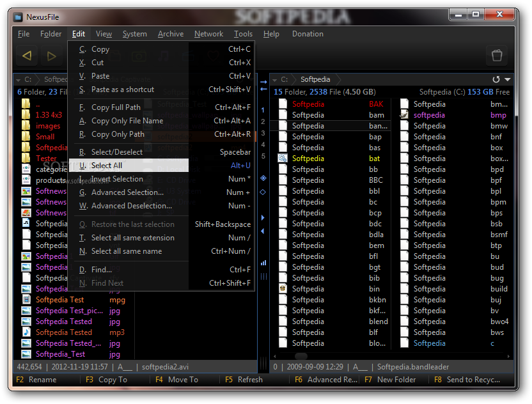Open the File menu

[x=24, y=34]
